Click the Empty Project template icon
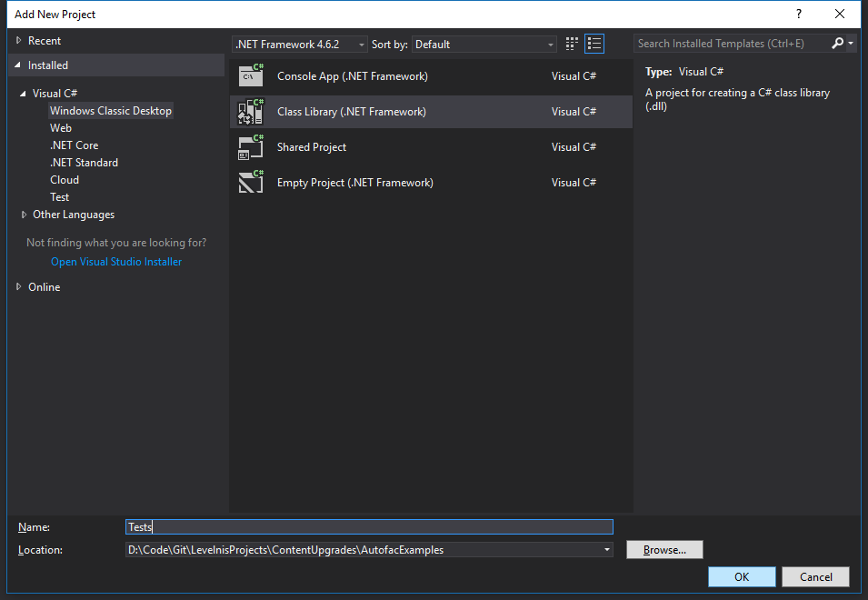This screenshot has width=868, height=600. click(251, 182)
